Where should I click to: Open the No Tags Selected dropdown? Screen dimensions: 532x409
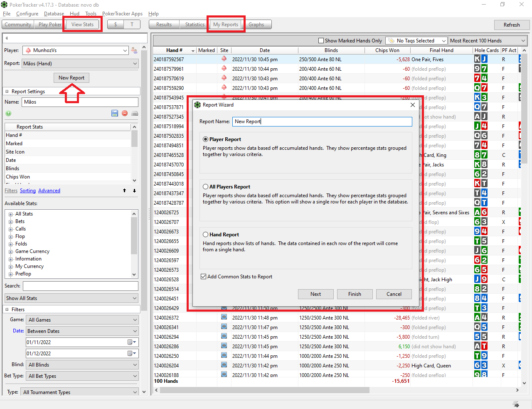click(x=416, y=41)
